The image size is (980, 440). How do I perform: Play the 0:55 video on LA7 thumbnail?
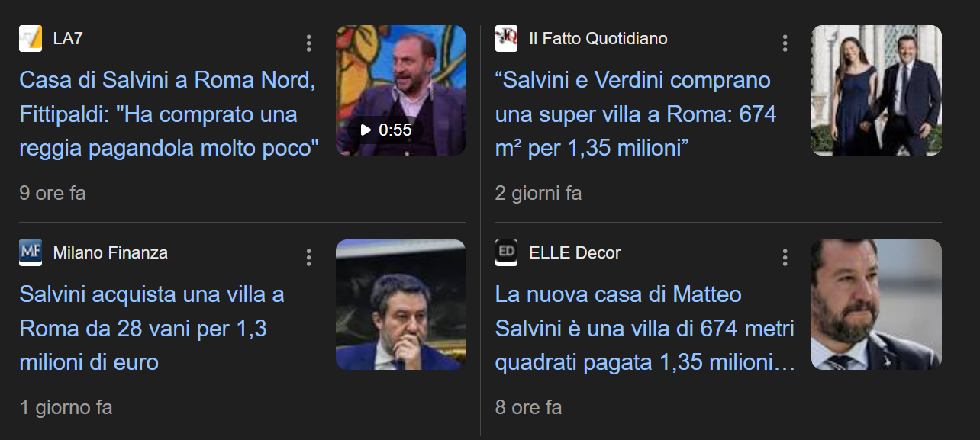(x=385, y=130)
